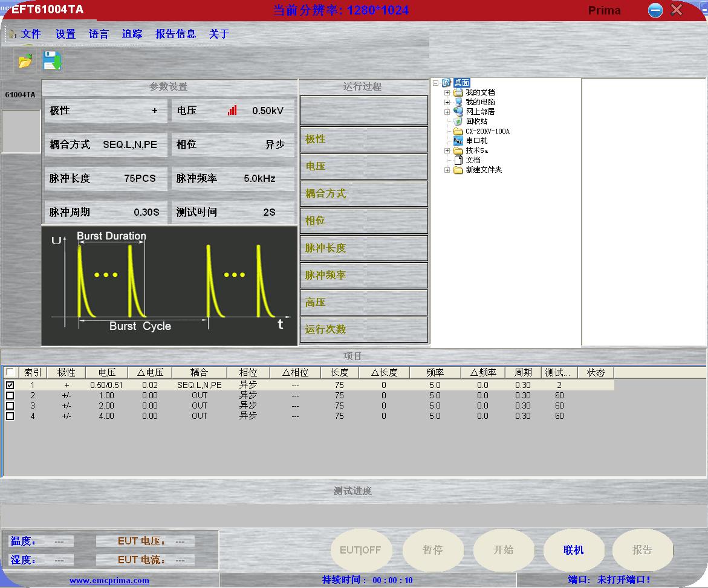
Task: Click the save floppy disk toolbar icon
Action: pyautogui.click(x=52, y=62)
